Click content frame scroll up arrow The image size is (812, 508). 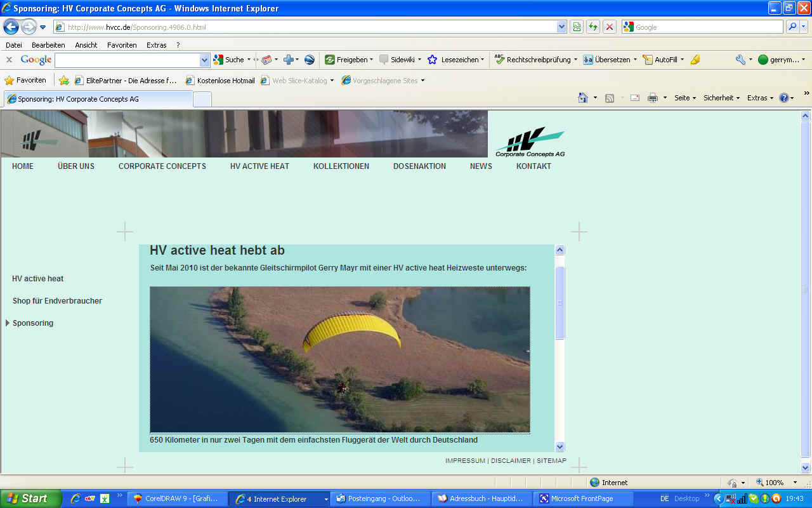(560, 250)
